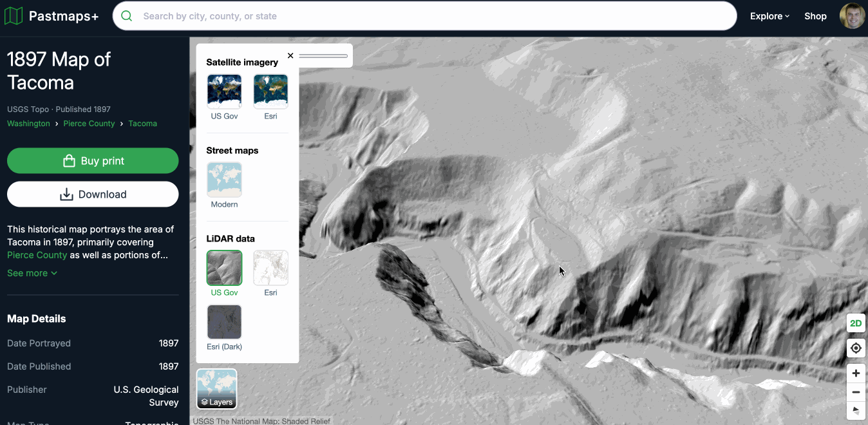Expand the See more description
This screenshot has height=425, width=868.
(x=32, y=273)
